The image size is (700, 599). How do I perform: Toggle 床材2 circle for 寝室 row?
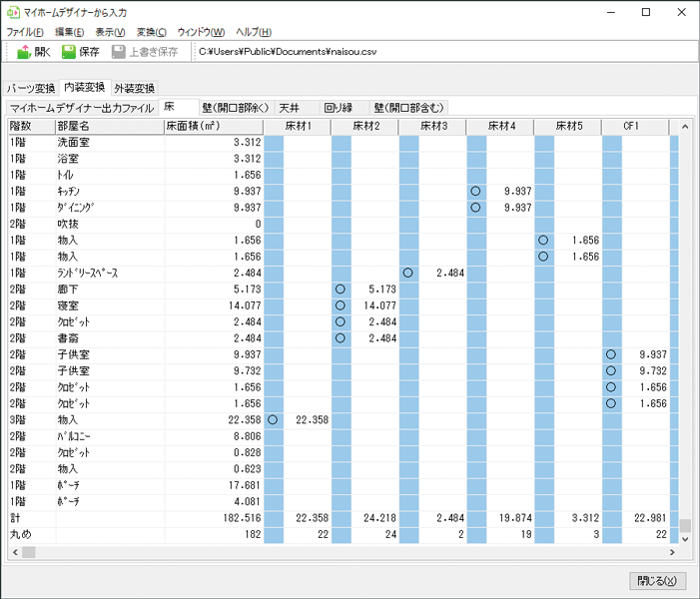(341, 305)
